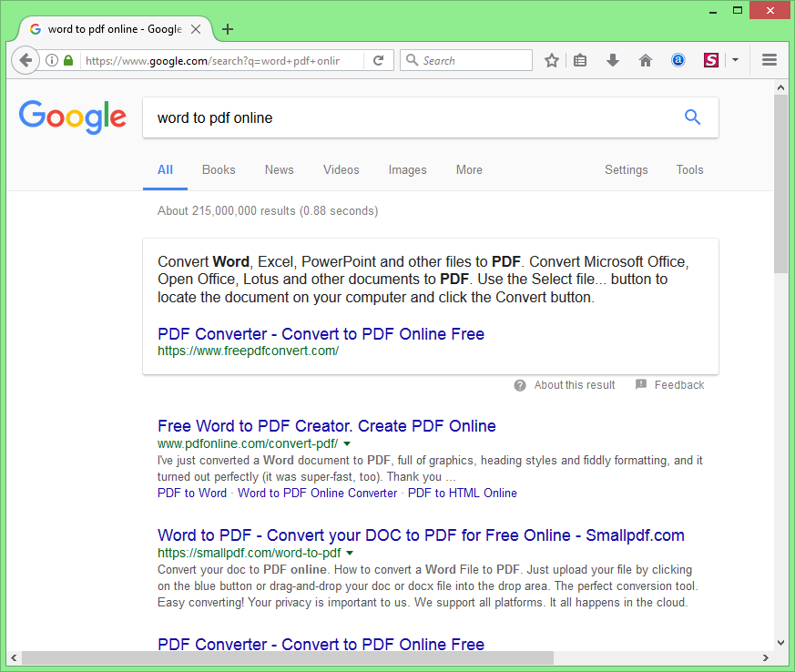Expand the green arrow beside smallpdf.com/word-to-pdf

pyautogui.click(x=350, y=554)
